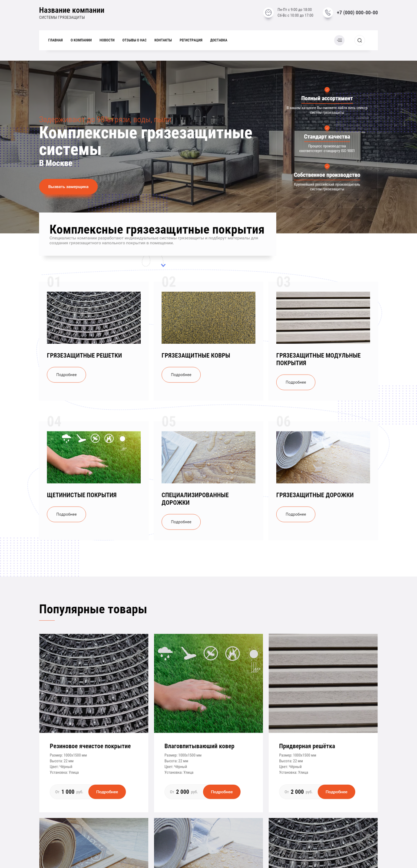Image resolution: width=417 pixels, height=868 pixels.
Task: Click the clock working-hours icon
Action: click(268, 13)
